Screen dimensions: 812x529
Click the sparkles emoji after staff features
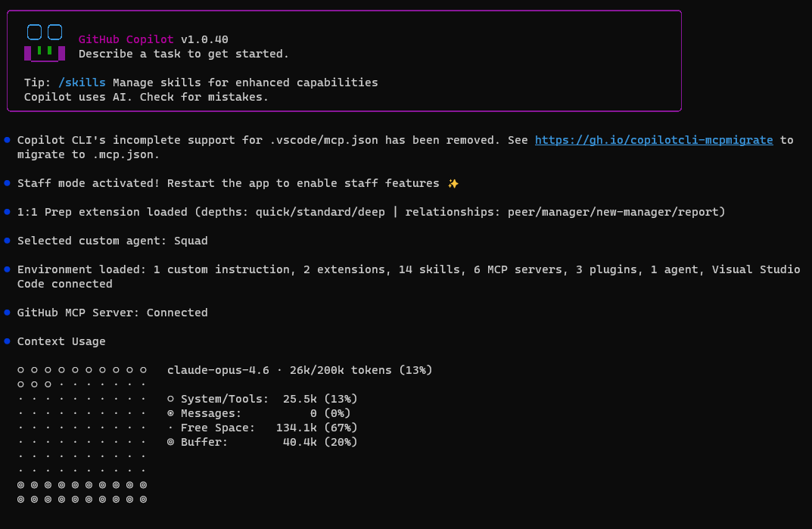[x=453, y=183]
